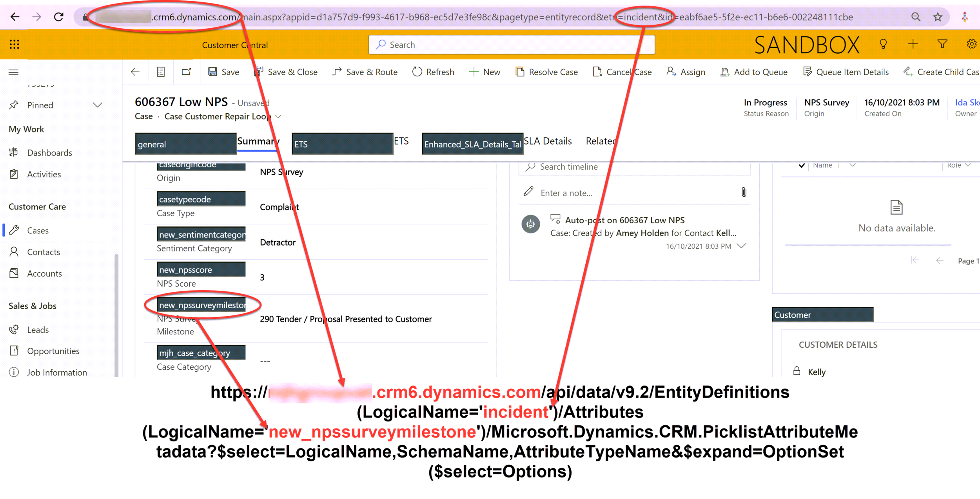Expand Case Customer Repair Loop dropdown
Image resolution: width=980 pixels, height=499 pixels.
279,116
